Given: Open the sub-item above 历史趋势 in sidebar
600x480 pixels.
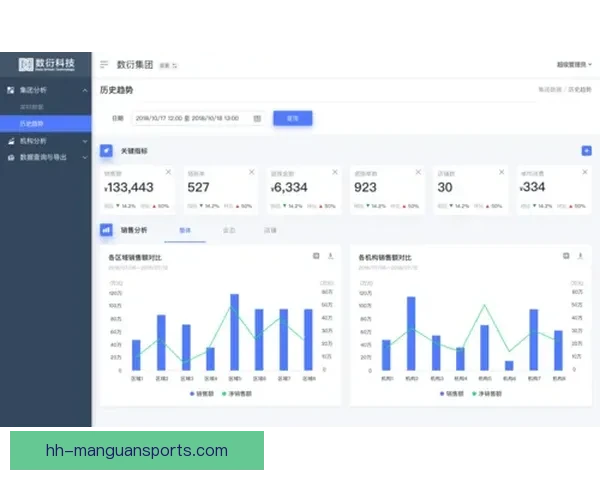Looking at the screenshot, I should pos(32,107).
